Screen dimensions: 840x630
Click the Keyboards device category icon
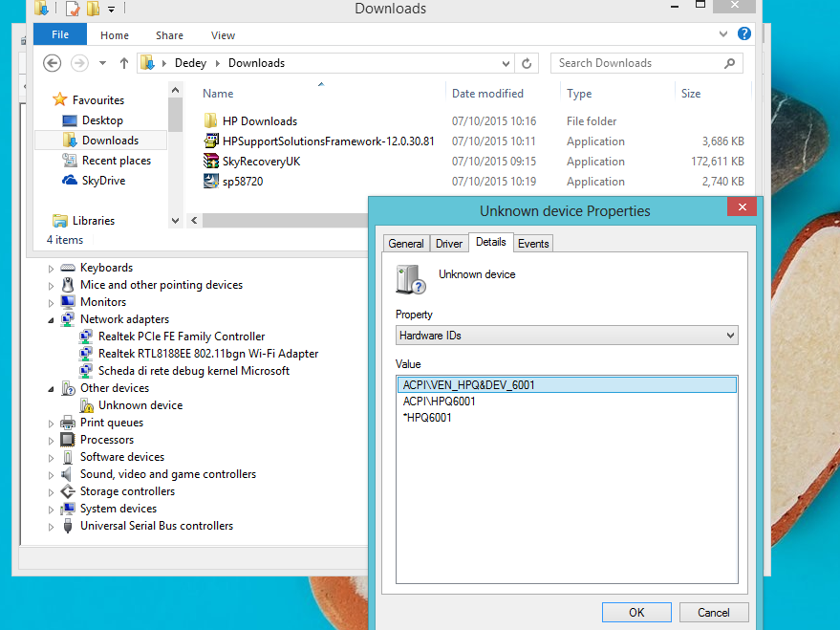click(68, 268)
